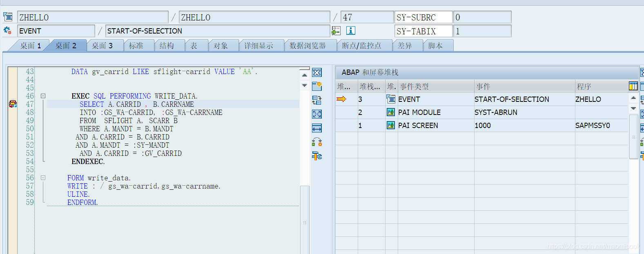The image size is (644, 254).
Task: Click the SY-SUBRC value field showing 0
Action: click(482, 17)
